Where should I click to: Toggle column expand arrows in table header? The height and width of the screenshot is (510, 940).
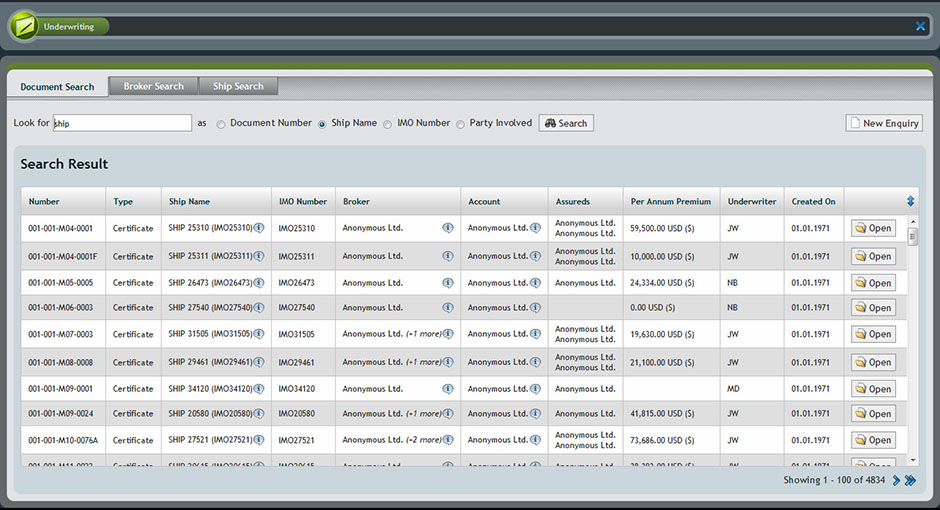pyautogui.click(x=910, y=201)
